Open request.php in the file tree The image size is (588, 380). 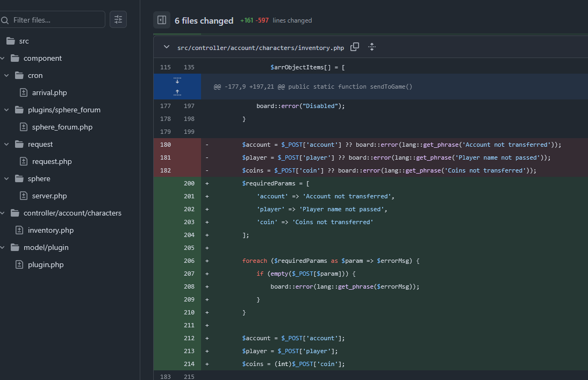pyautogui.click(x=52, y=162)
